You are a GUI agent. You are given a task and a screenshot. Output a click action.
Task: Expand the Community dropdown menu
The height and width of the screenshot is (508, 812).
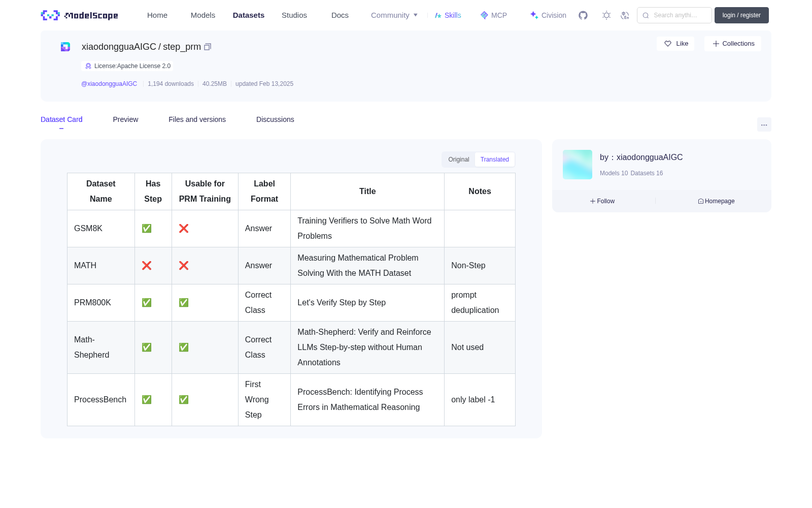pos(394,15)
